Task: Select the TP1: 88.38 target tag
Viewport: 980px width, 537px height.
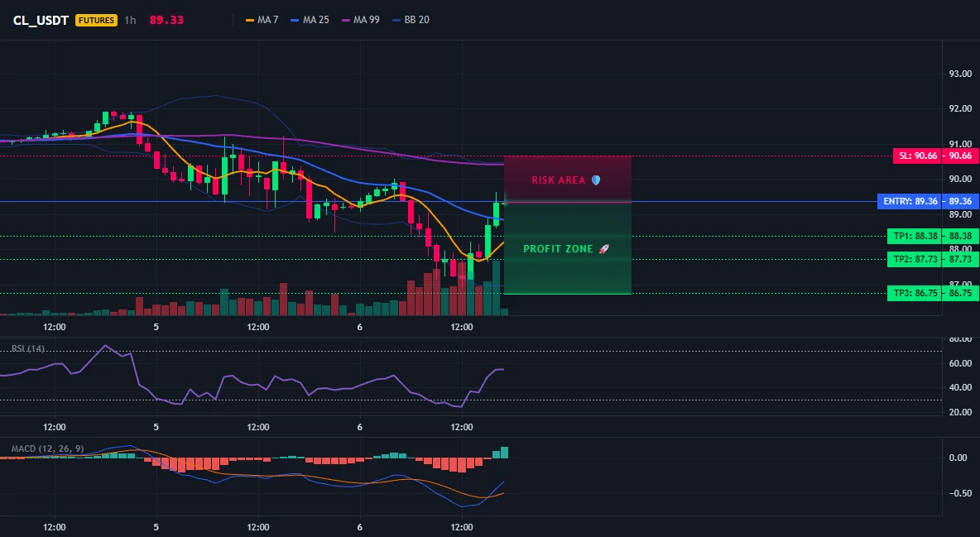Action: click(x=915, y=237)
